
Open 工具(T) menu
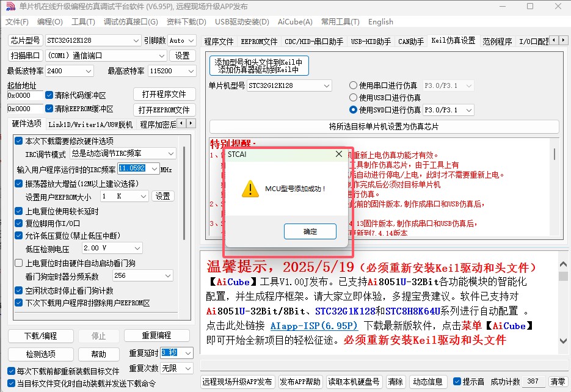[x=83, y=22]
